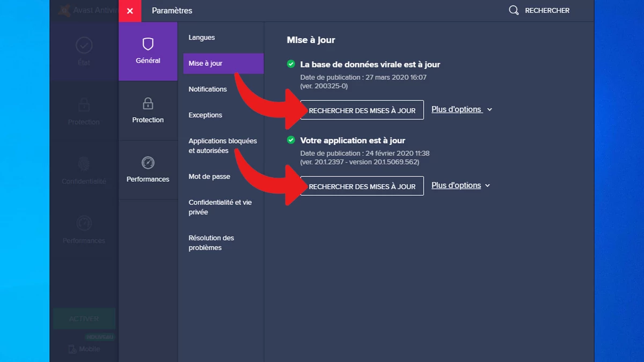Select the Général shield icon
Viewport: 644px width, 362px height.
[x=148, y=44]
